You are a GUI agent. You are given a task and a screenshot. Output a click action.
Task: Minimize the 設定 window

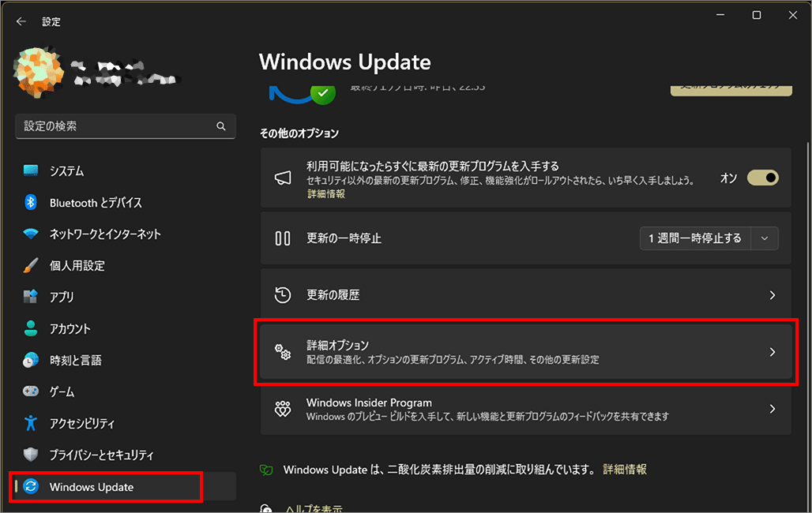coord(720,15)
